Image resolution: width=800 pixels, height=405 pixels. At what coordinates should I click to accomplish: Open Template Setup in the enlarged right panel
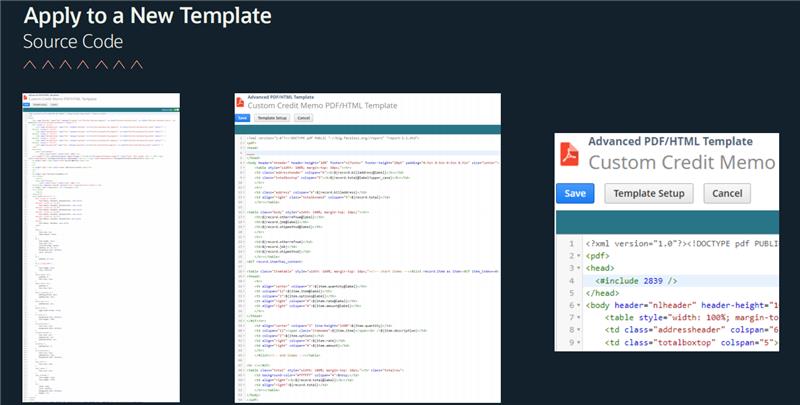click(x=649, y=192)
